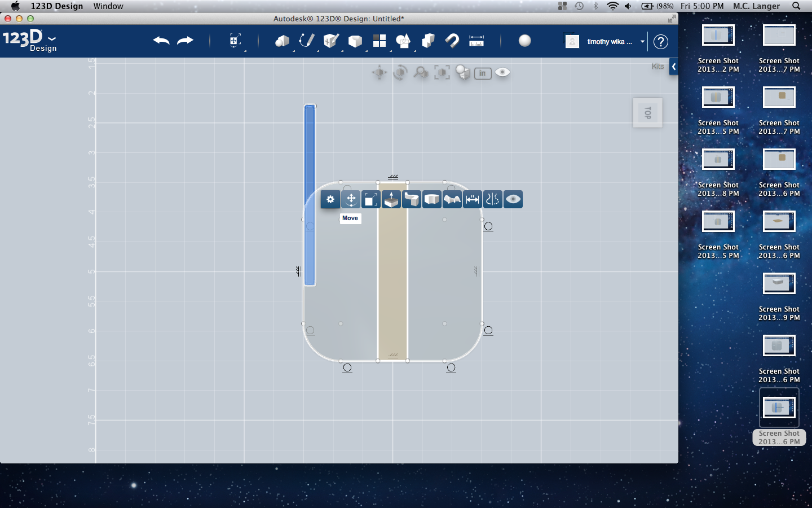Open the M.C. Langer user menu
The width and height of the screenshot is (812, 508).
pyautogui.click(x=757, y=6)
